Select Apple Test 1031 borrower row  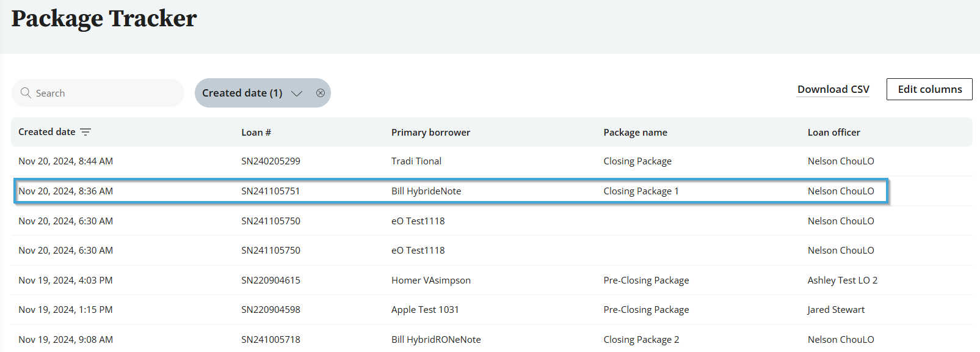(x=492, y=310)
